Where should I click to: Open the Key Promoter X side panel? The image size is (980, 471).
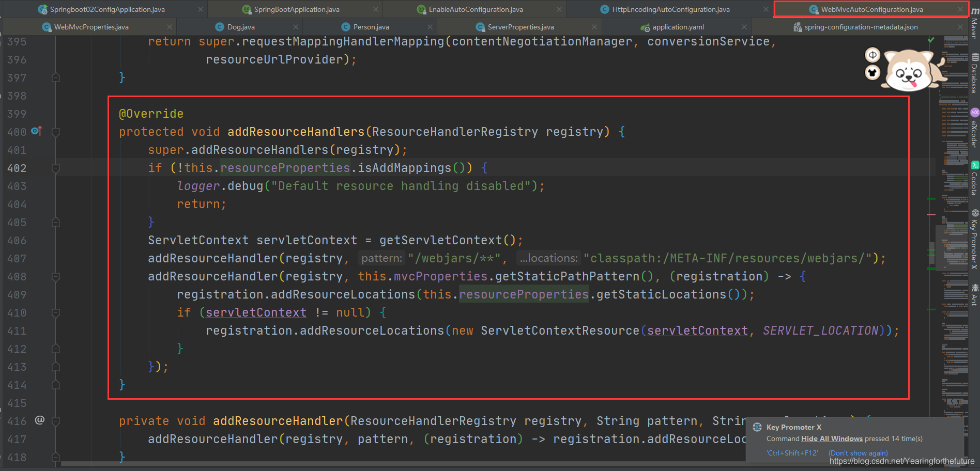(975, 239)
